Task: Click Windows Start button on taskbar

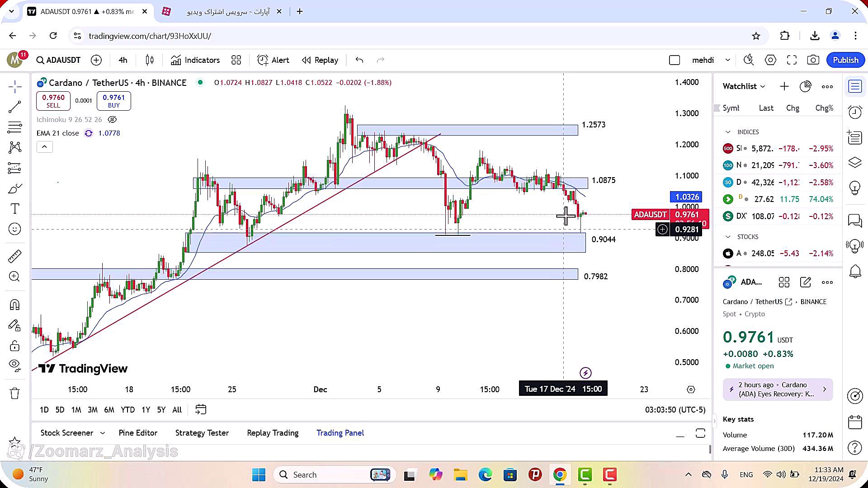Action: tap(259, 475)
